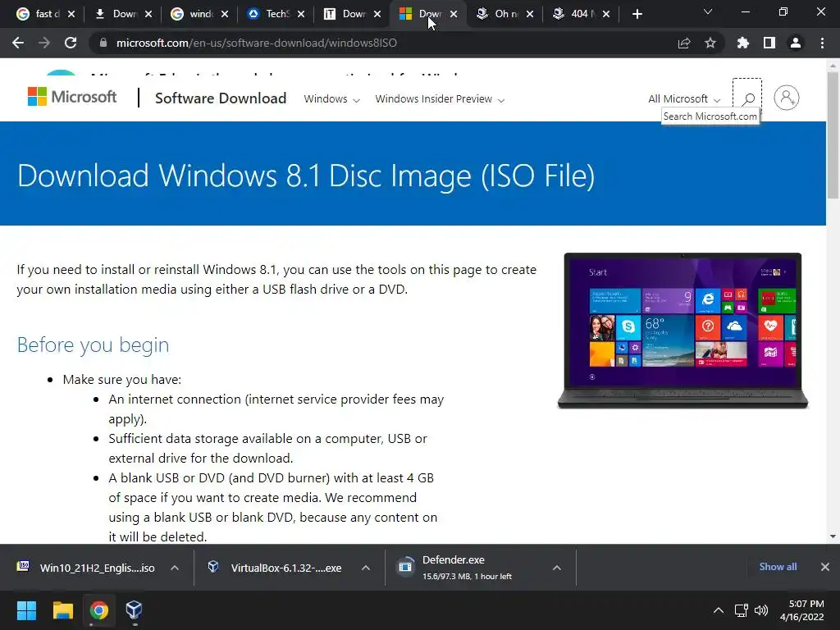Viewport: 840px width, 630px height.
Task: Expand the Windows nav dropdown
Action: pyautogui.click(x=331, y=99)
